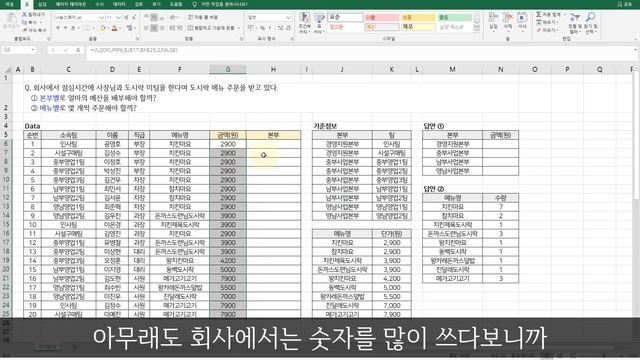Click the Decrease Indent icon

[172, 28]
